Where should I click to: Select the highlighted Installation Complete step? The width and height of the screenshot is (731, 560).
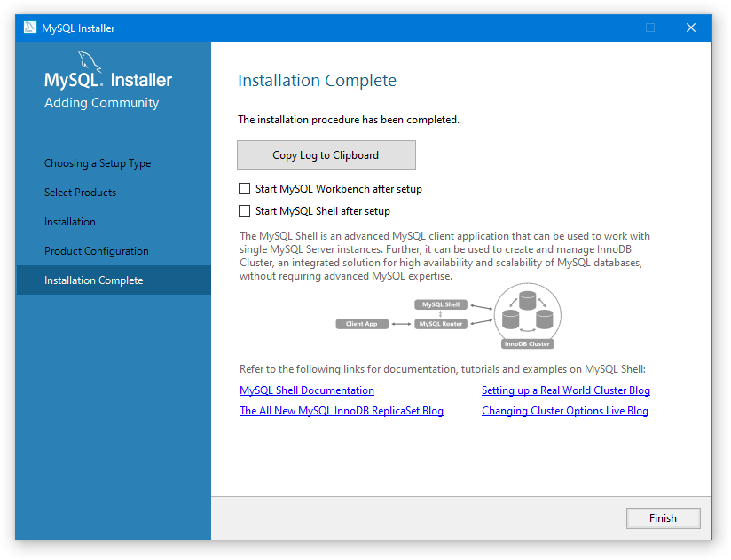94,280
